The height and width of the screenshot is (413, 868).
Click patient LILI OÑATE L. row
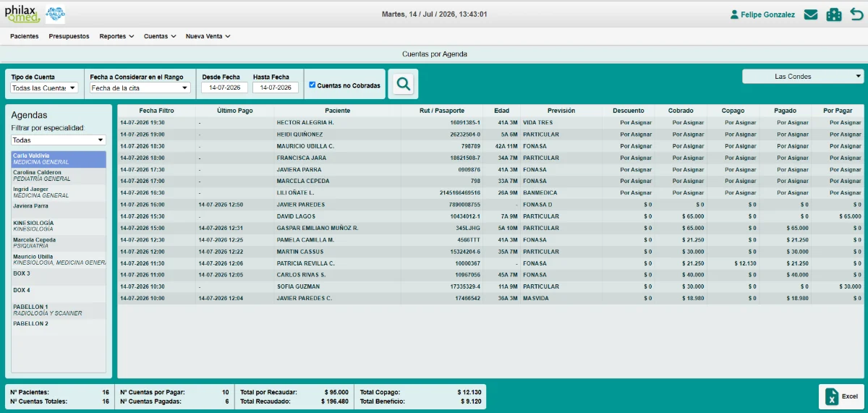click(x=491, y=193)
